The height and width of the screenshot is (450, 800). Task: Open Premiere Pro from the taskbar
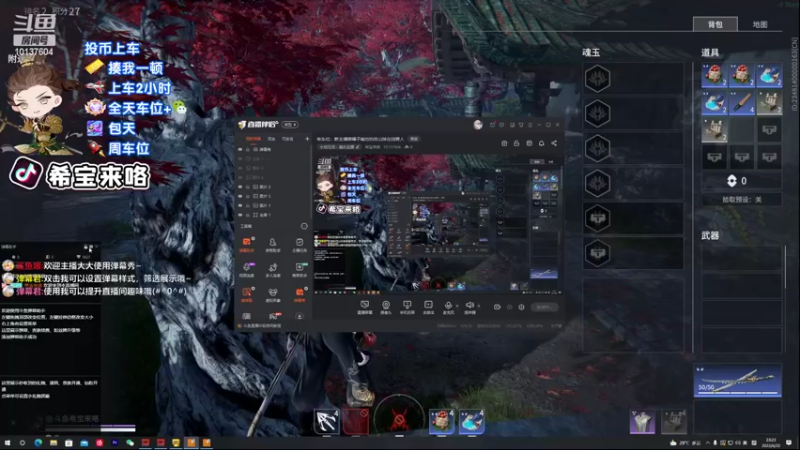click(x=115, y=443)
